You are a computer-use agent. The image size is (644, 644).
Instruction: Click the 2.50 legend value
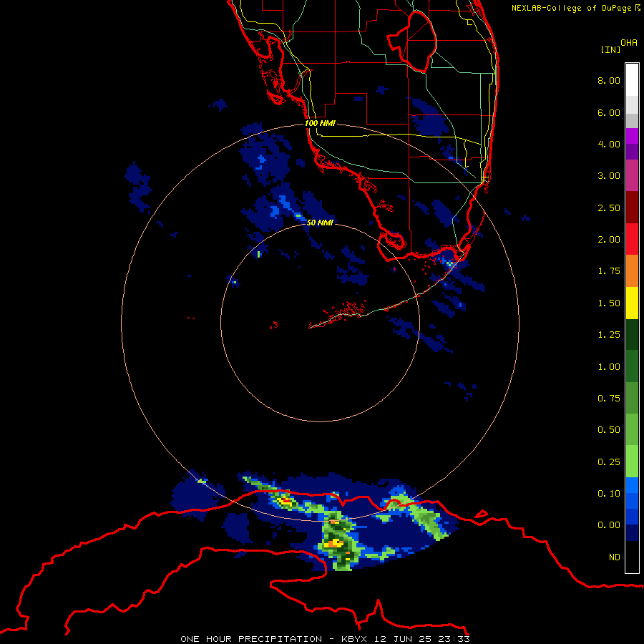click(x=609, y=208)
